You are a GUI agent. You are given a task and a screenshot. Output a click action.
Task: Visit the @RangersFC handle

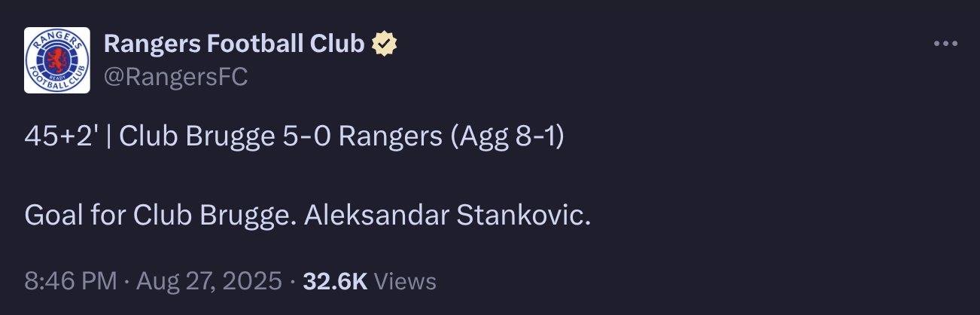click(x=175, y=77)
